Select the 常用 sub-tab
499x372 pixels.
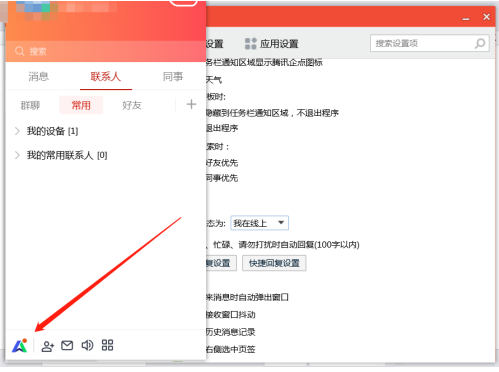81,105
